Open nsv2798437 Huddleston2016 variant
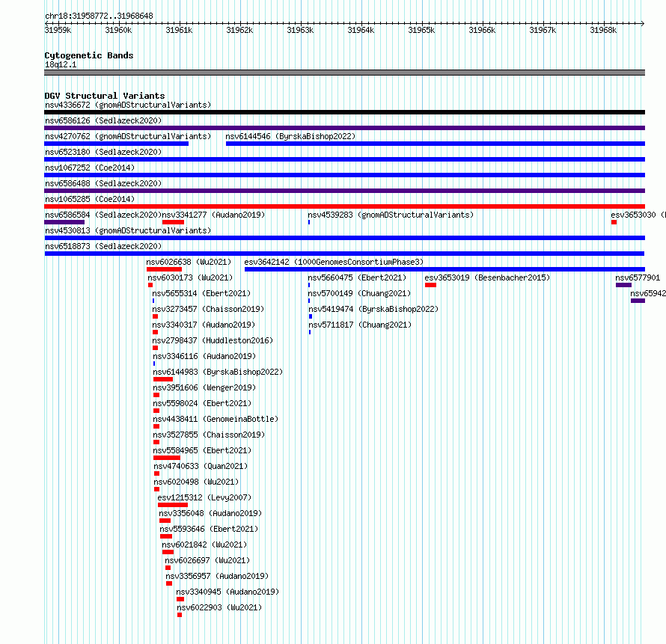This screenshot has width=666, height=644. click(x=213, y=340)
